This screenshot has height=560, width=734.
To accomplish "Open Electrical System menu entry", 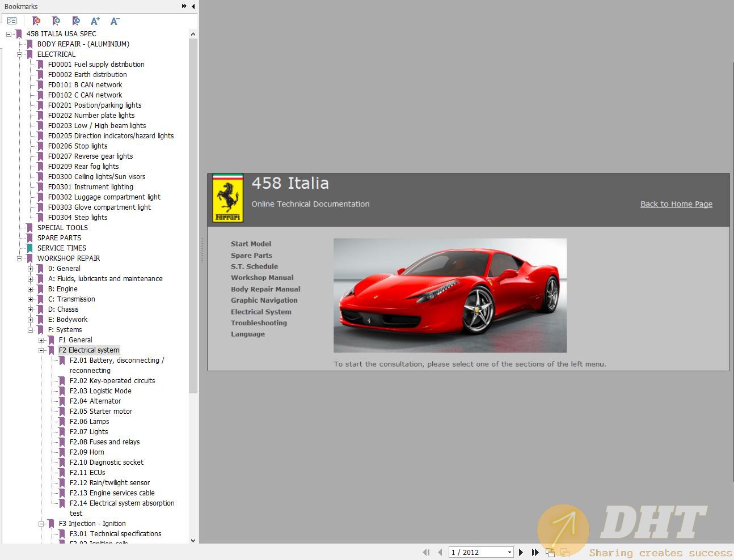I will tap(261, 312).
